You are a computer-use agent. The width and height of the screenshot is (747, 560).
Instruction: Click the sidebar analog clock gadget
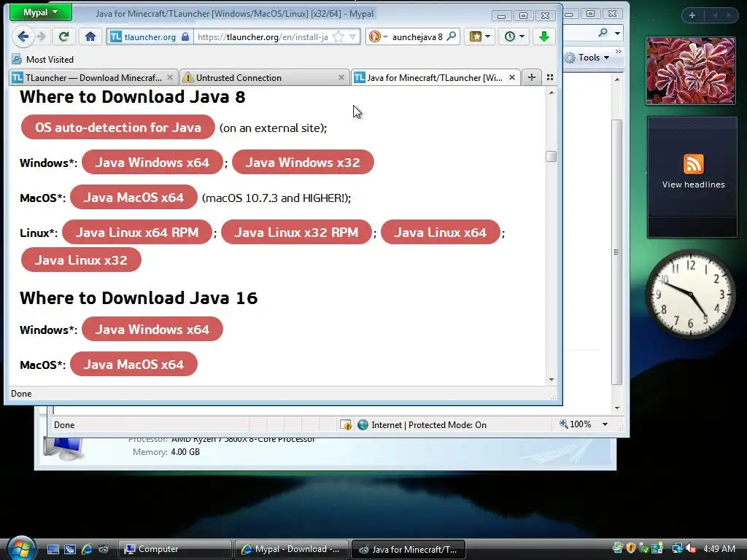(690, 294)
